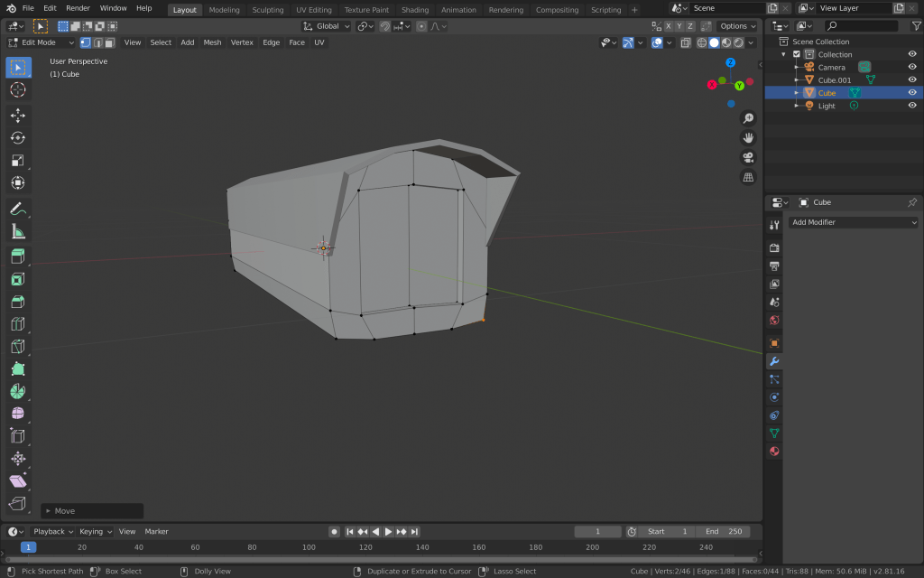This screenshot has height=578, width=924.
Task: Select the Extrude Region tool
Action: coord(18,256)
